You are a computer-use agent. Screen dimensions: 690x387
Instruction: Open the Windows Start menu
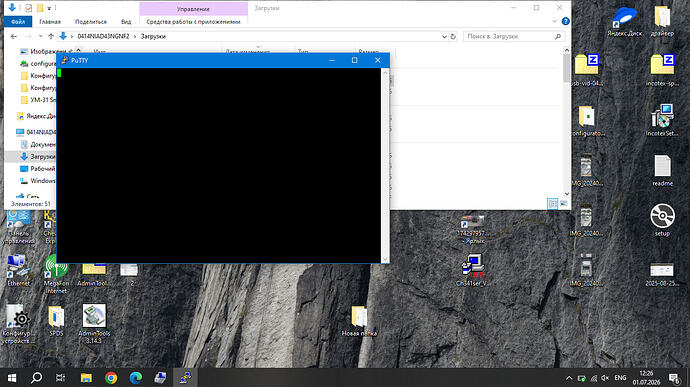click(x=12, y=378)
